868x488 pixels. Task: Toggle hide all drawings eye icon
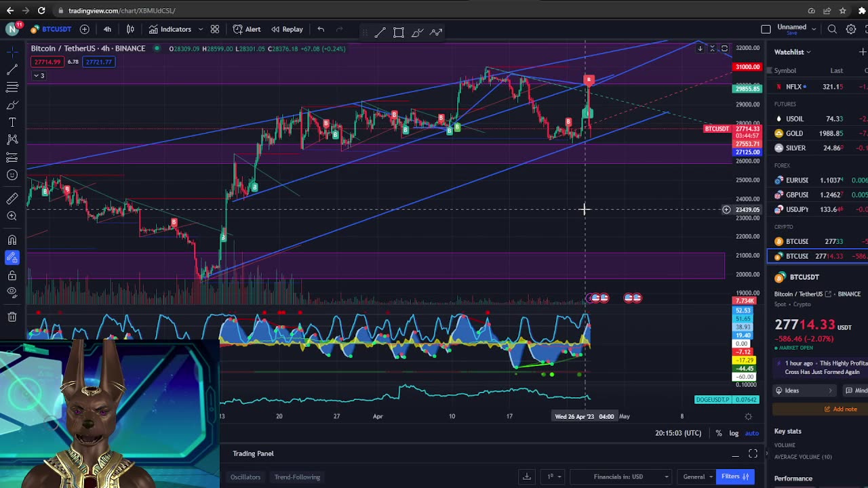click(x=12, y=292)
